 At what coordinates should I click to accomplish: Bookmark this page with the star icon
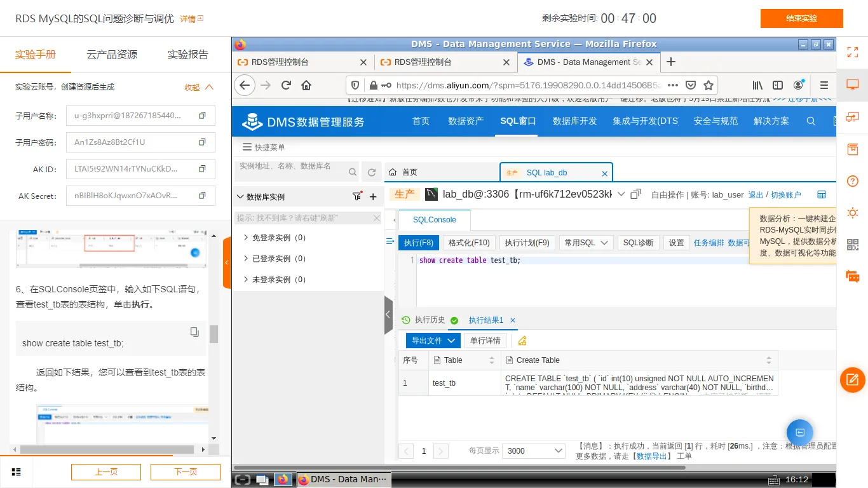click(709, 85)
